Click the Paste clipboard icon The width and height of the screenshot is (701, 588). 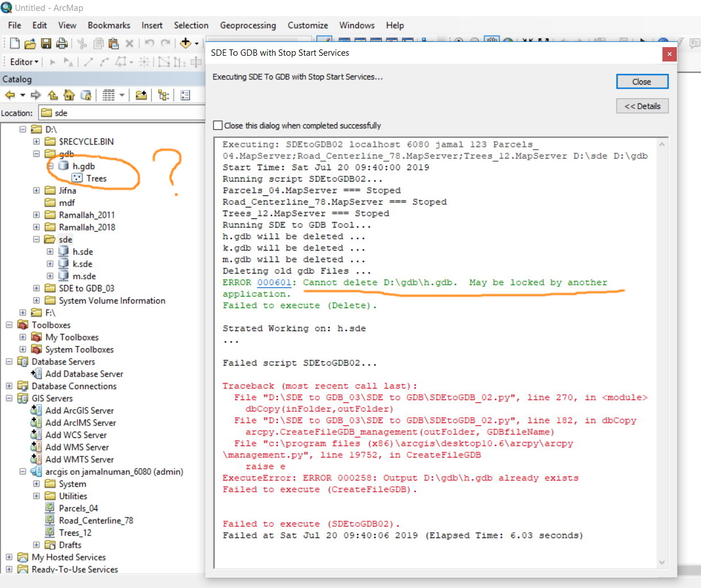pyautogui.click(x=113, y=43)
